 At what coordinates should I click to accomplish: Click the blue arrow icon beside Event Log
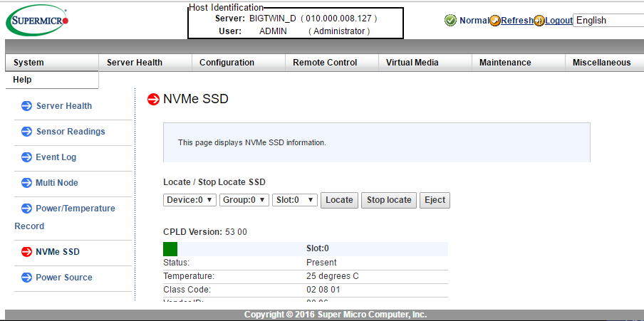pos(26,157)
